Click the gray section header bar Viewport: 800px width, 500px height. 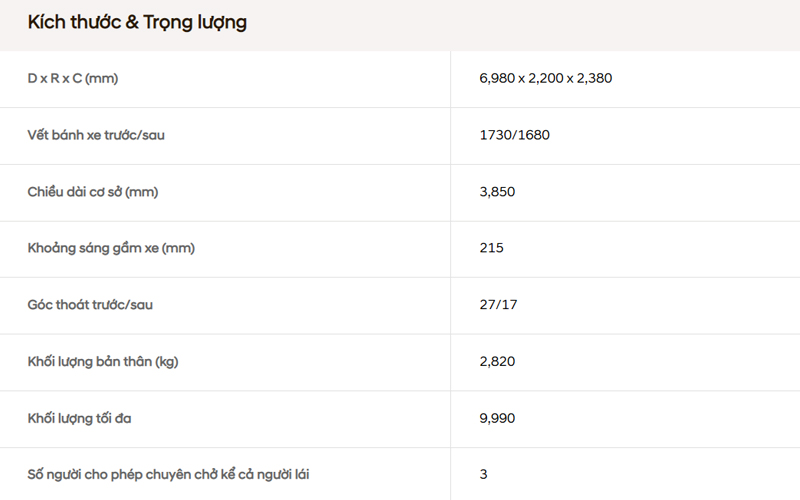400,25
